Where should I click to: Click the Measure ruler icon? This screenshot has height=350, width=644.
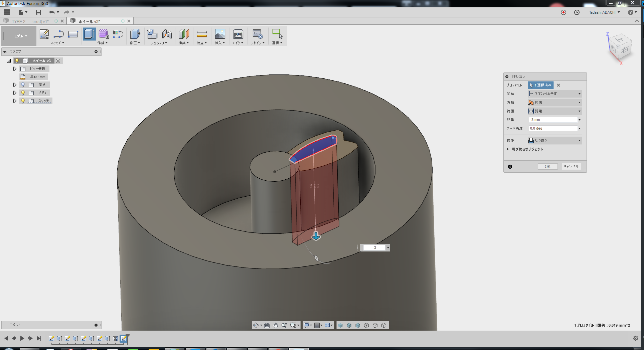202,34
